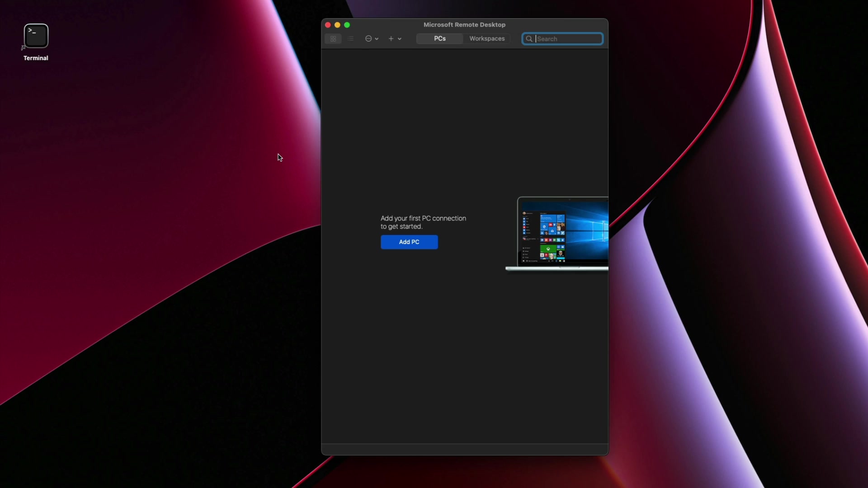Select the PCs tab

pyautogui.click(x=440, y=39)
